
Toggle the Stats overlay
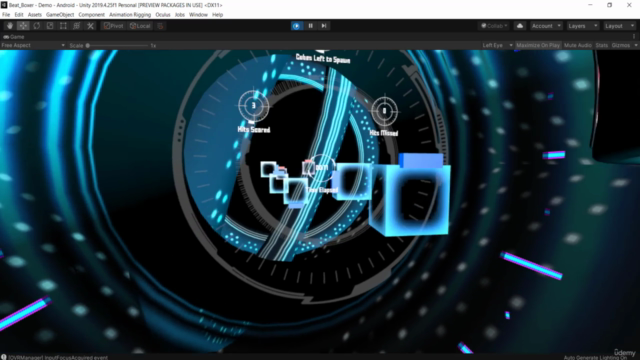point(602,45)
